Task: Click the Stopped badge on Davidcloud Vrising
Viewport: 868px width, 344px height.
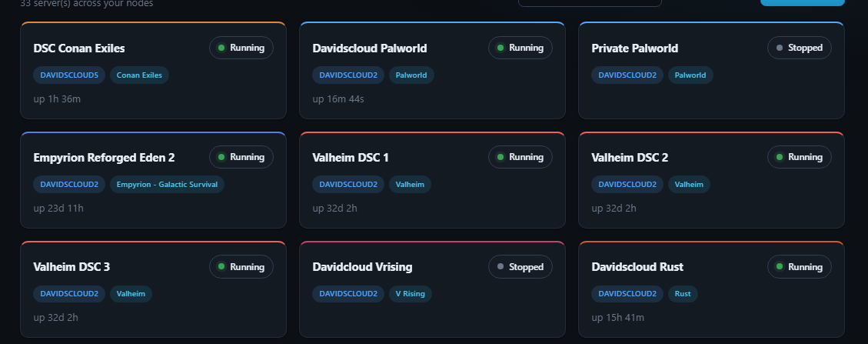Action: [x=520, y=266]
